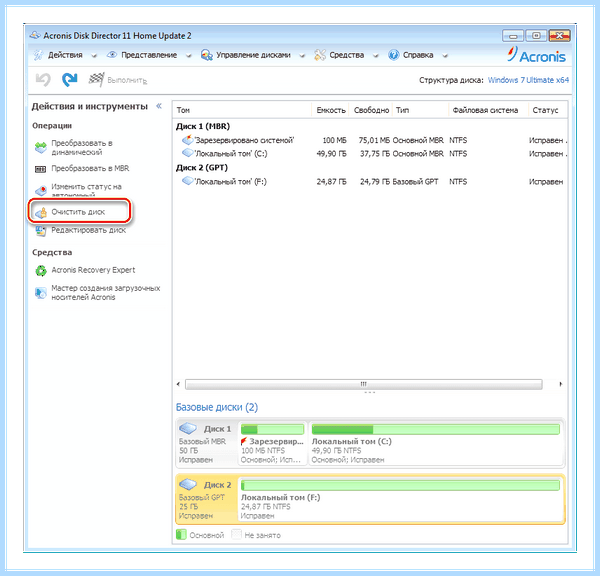Click the Windows 7 Ultimate x64 link
Image resolution: width=600 pixels, height=576 pixels.
point(528,80)
